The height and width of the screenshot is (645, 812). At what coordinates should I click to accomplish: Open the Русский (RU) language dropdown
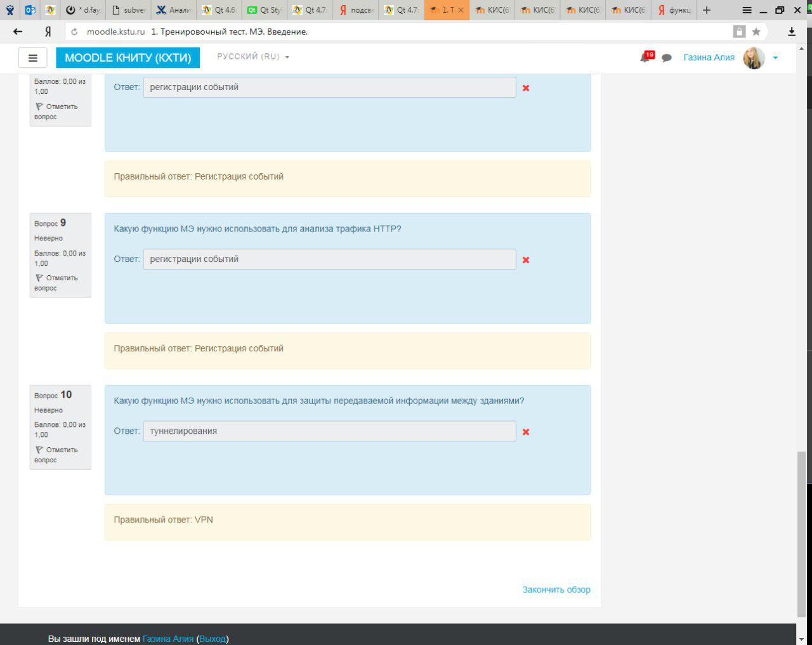tap(253, 56)
